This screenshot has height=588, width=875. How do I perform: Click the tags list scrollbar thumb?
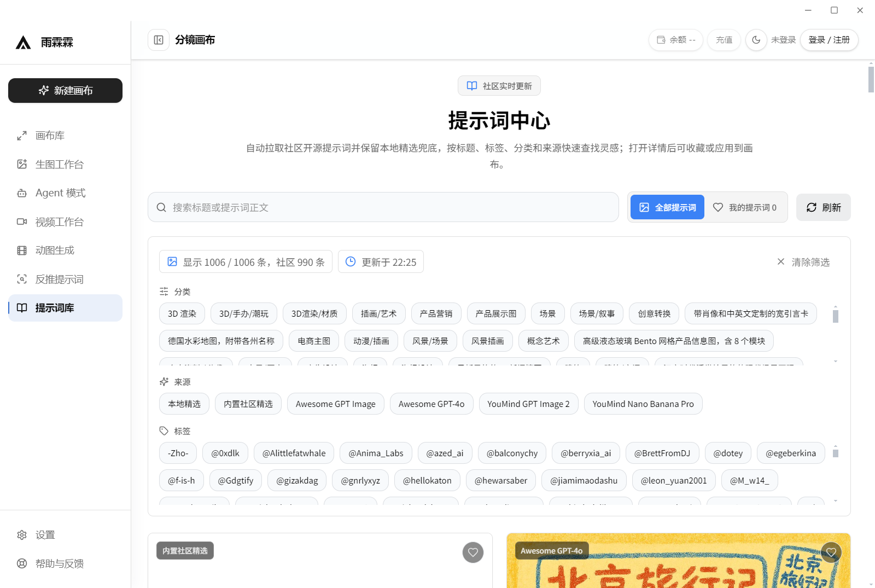click(x=836, y=453)
